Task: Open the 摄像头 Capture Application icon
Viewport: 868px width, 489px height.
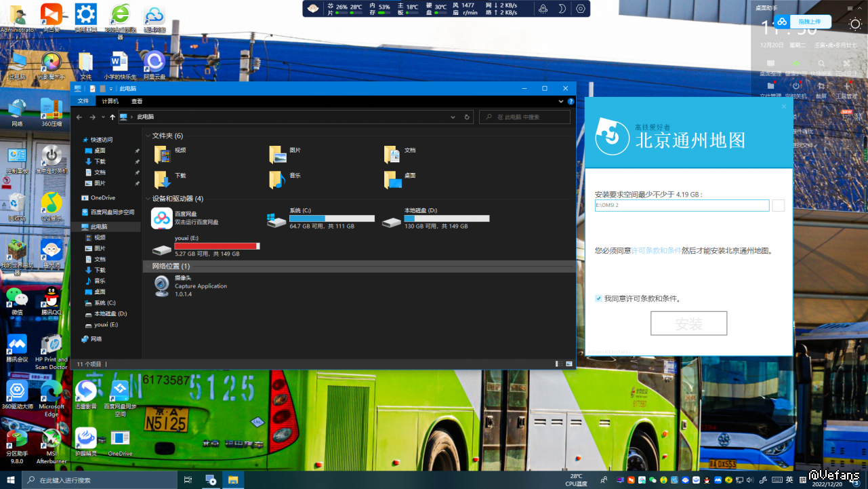Action: coord(162,286)
